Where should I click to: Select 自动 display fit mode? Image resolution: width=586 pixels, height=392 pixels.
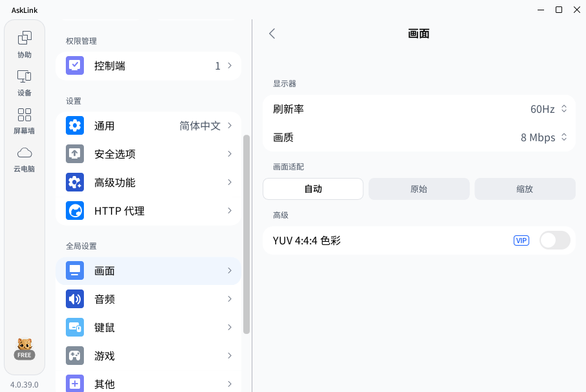point(313,189)
